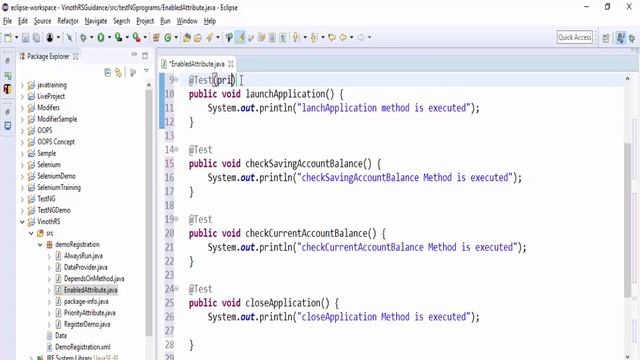Image resolution: width=640 pixels, height=360 pixels.
Task: Click the Next Annotation arrow icon
Action: (x=296, y=38)
